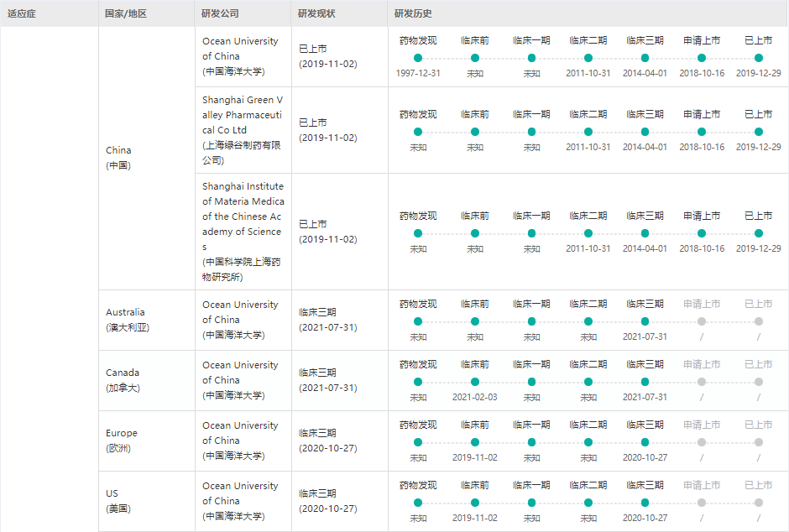Click the 研发公司 column header
Image resolution: width=789 pixels, height=532 pixels.
[220, 13]
